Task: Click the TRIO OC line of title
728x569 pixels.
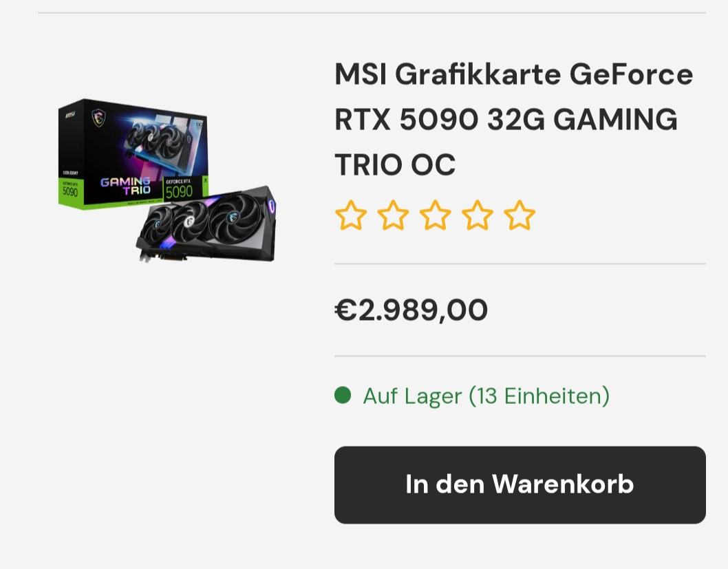Action: [x=395, y=164]
